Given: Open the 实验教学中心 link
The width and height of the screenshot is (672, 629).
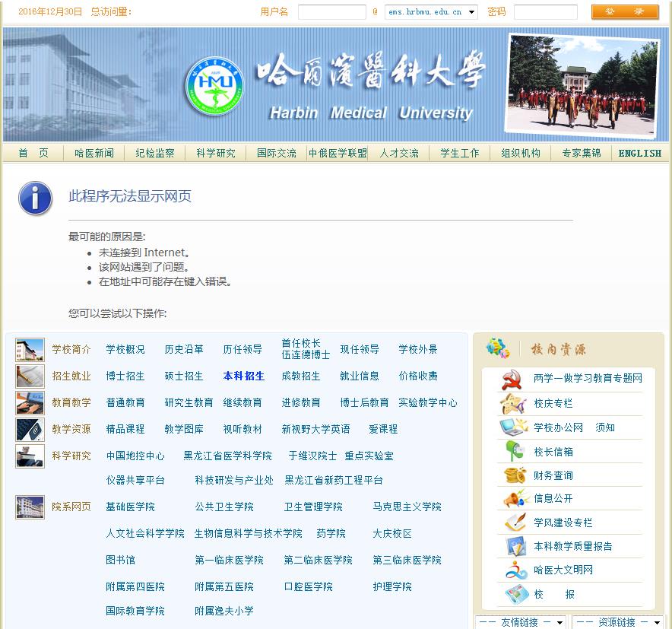Looking at the screenshot, I should (428, 402).
